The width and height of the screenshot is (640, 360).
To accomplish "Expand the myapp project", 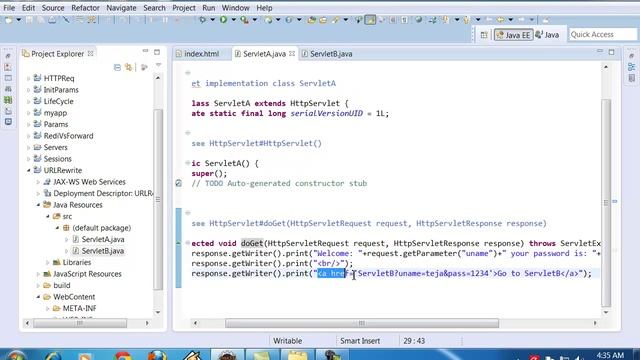I will 29,113.
